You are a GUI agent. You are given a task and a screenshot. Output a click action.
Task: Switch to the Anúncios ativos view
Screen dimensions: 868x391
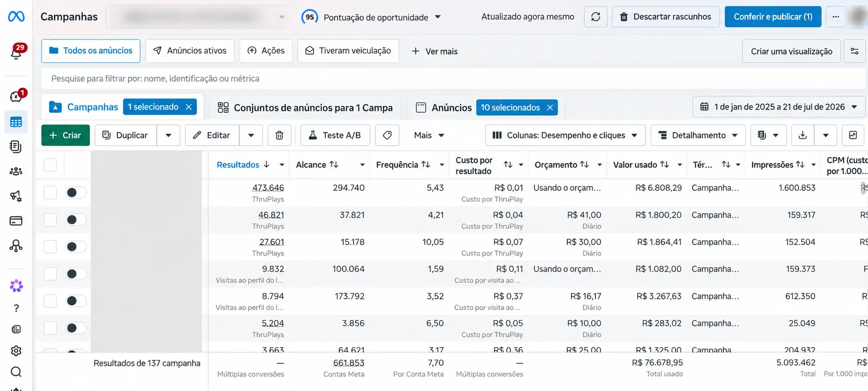pyautogui.click(x=189, y=51)
